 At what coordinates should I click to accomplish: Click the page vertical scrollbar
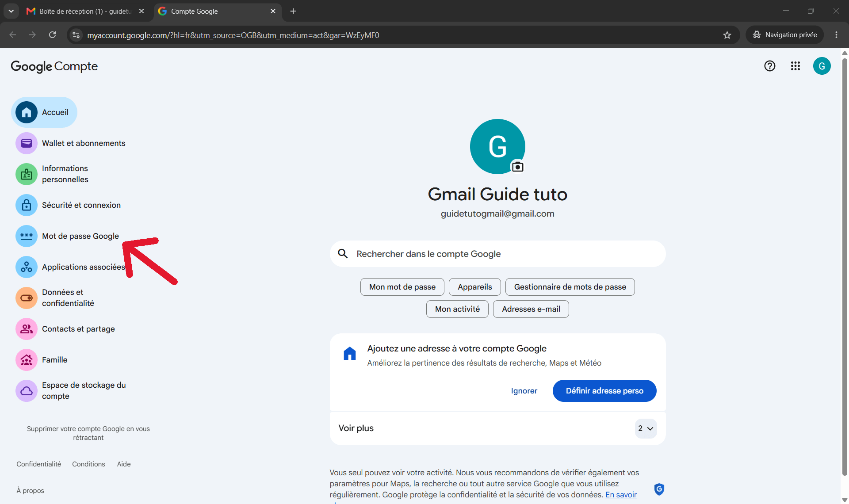point(845,267)
